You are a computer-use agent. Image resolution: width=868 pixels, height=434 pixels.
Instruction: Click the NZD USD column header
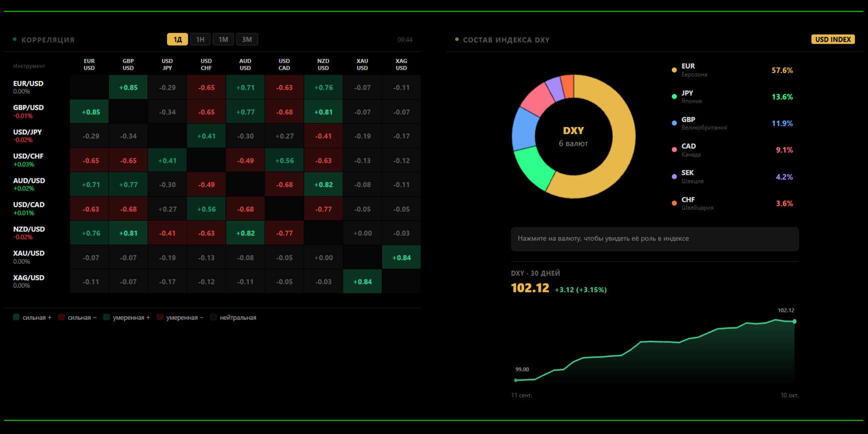pos(323,65)
